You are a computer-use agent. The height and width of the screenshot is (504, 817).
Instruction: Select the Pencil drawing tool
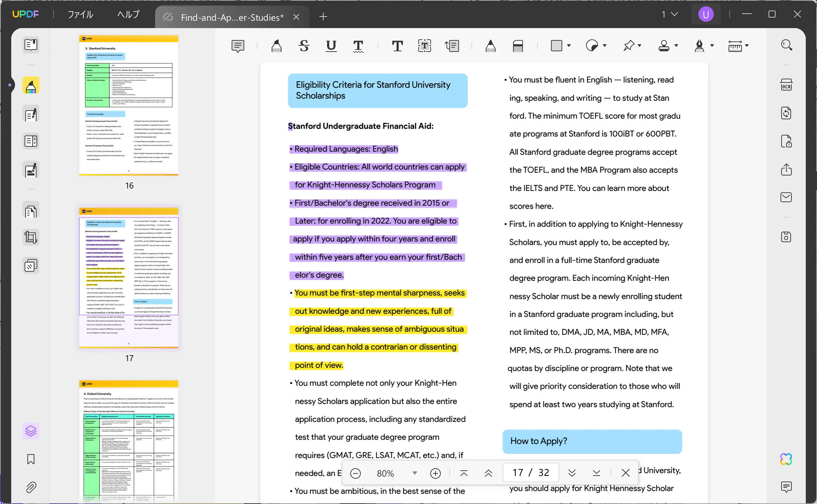[491, 46]
